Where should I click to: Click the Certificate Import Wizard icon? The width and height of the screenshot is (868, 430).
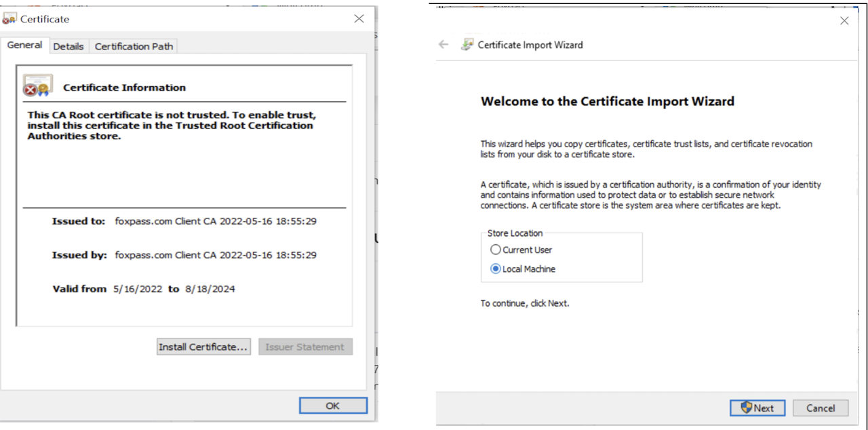(x=467, y=45)
